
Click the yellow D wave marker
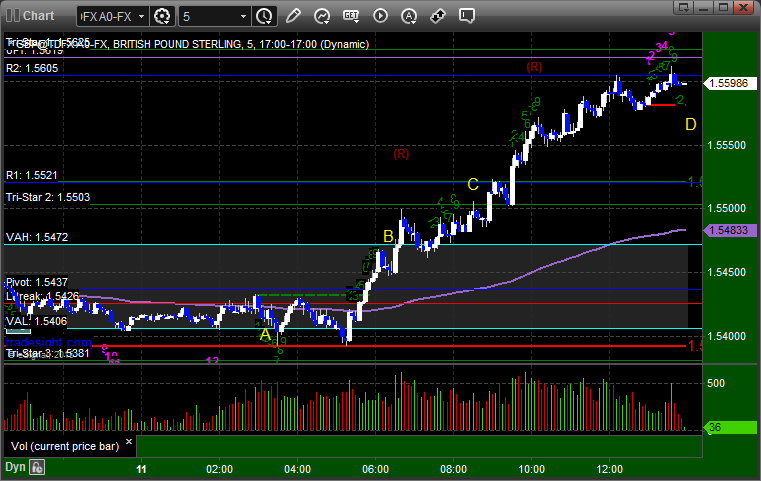[691, 125]
